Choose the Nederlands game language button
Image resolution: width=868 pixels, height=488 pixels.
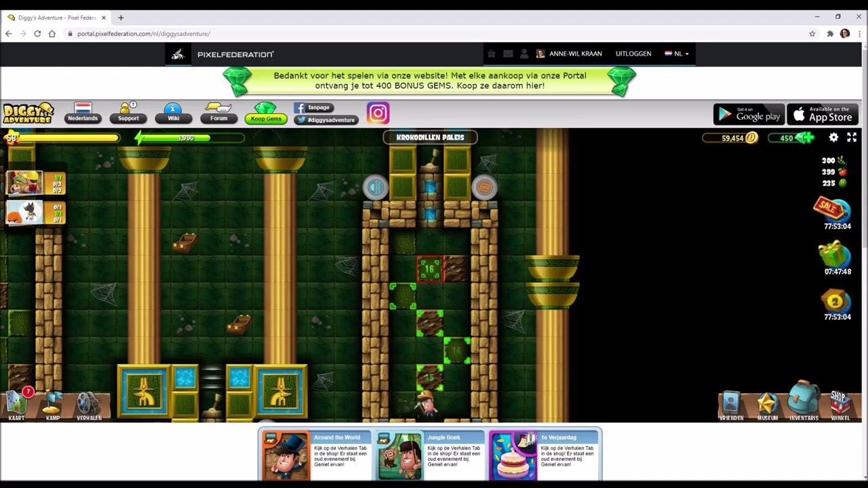click(x=83, y=114)
